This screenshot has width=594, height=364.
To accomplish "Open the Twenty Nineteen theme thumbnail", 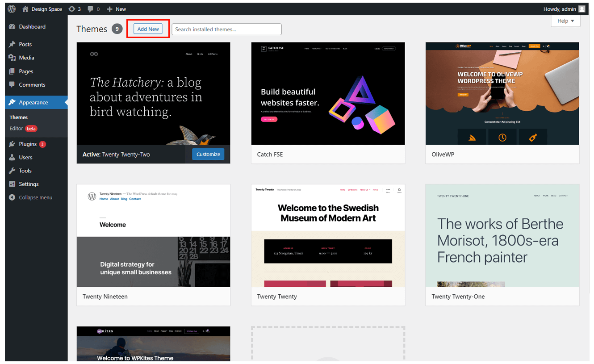I will (x=153, y=235).
